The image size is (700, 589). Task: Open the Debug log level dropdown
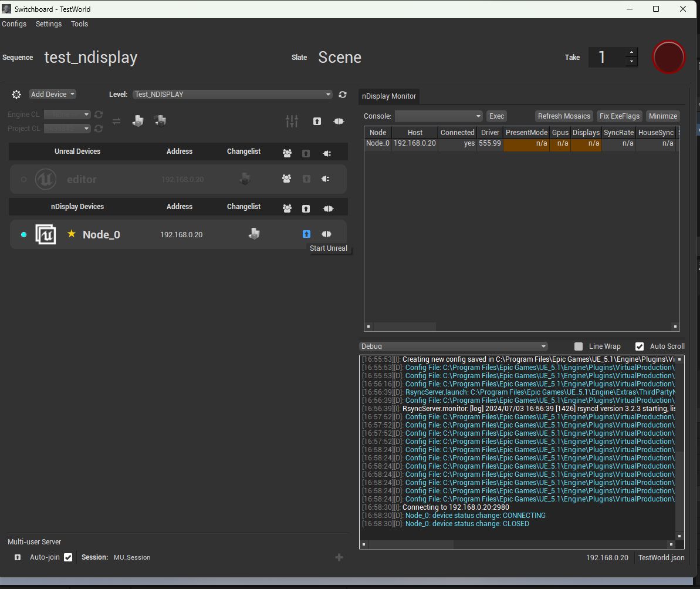(x=453, y=346)
